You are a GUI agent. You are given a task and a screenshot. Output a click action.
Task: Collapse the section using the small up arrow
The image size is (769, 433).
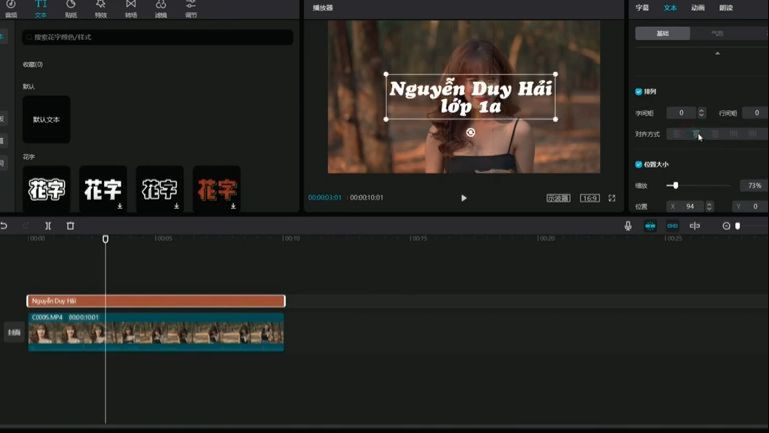point(717,54)
